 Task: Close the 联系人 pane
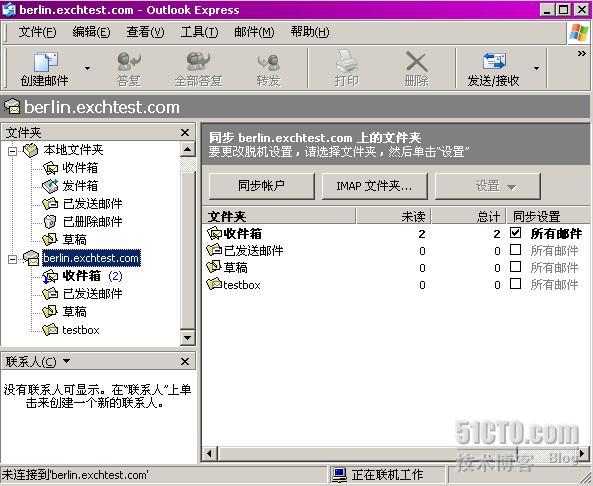(185, 362)
